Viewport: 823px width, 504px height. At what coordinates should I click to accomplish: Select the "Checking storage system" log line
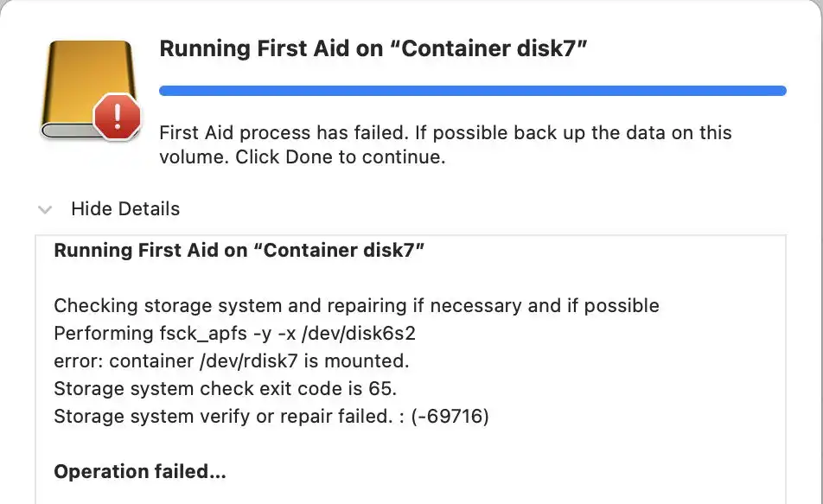click(356, 305)
